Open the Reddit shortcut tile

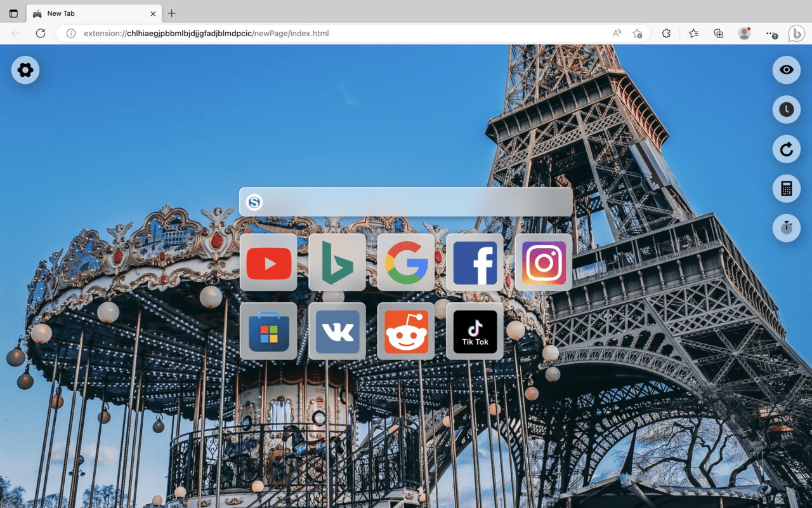point(406,331)
